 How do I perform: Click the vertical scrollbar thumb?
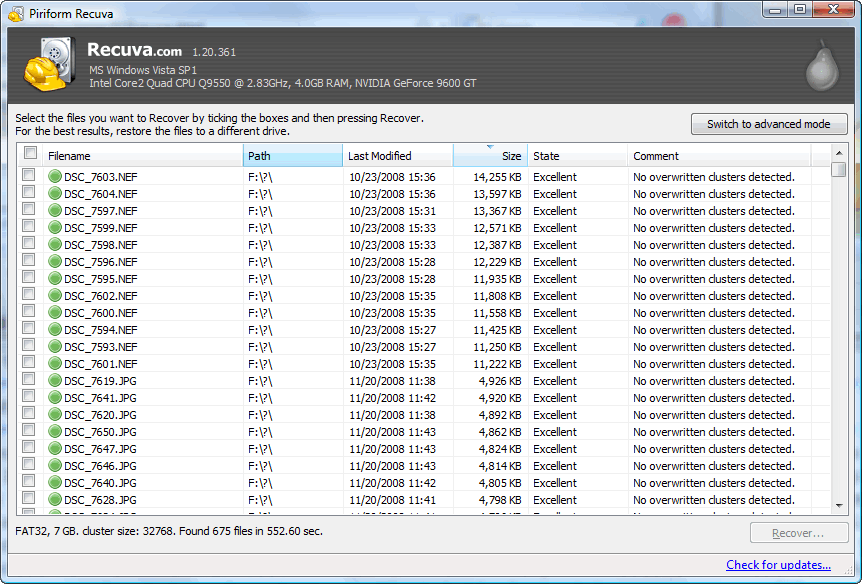[x=839, y=169]
